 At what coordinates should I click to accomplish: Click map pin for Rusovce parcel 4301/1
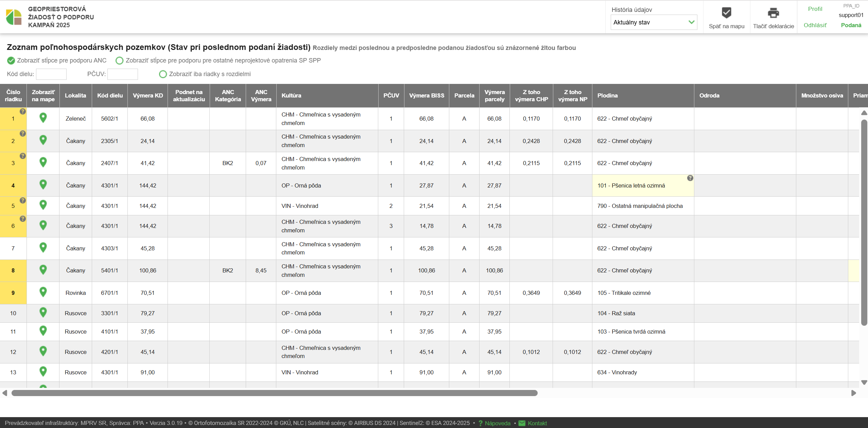(x=43, y=372)
